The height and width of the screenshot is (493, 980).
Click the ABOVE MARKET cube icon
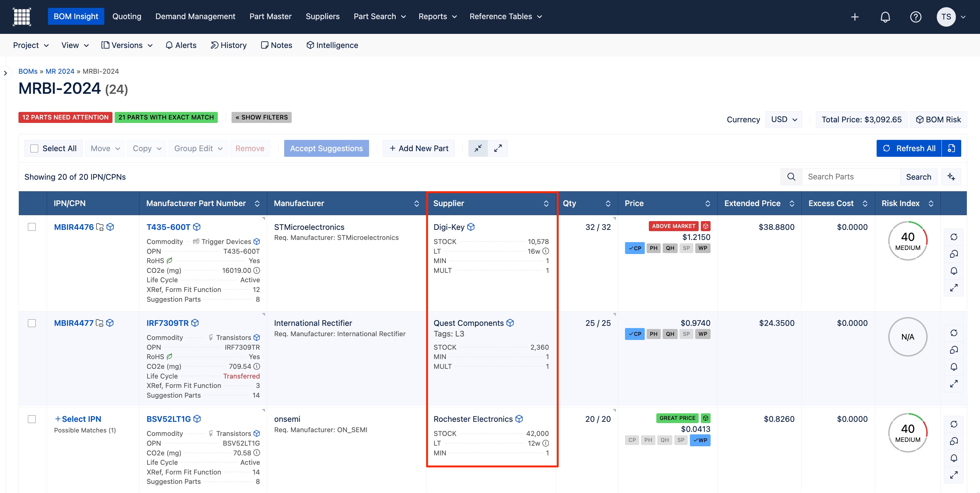click(706, 226)
